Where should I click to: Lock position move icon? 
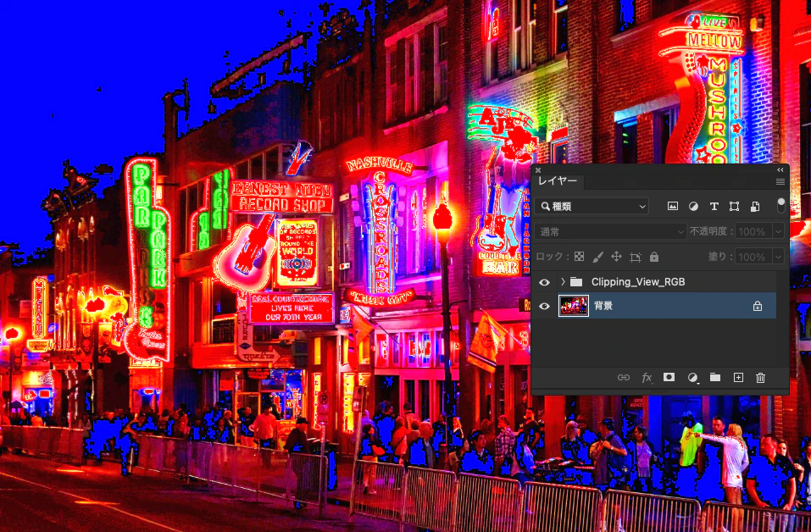pos(617,257)
